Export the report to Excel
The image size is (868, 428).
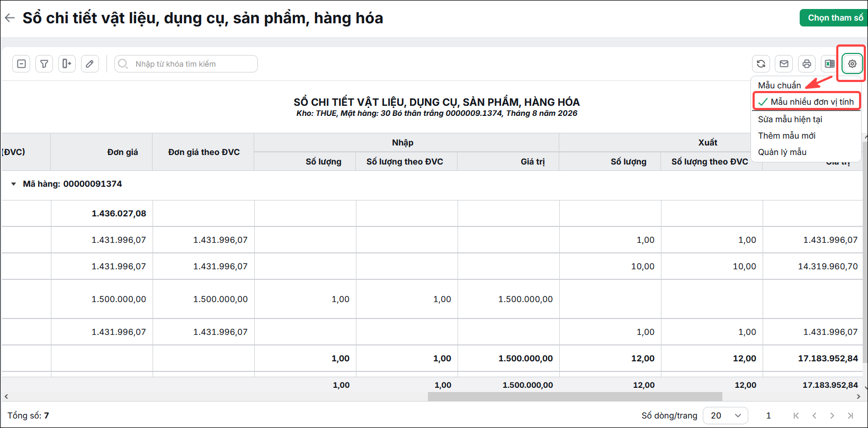pyautogui.click(x=829, y=64)
